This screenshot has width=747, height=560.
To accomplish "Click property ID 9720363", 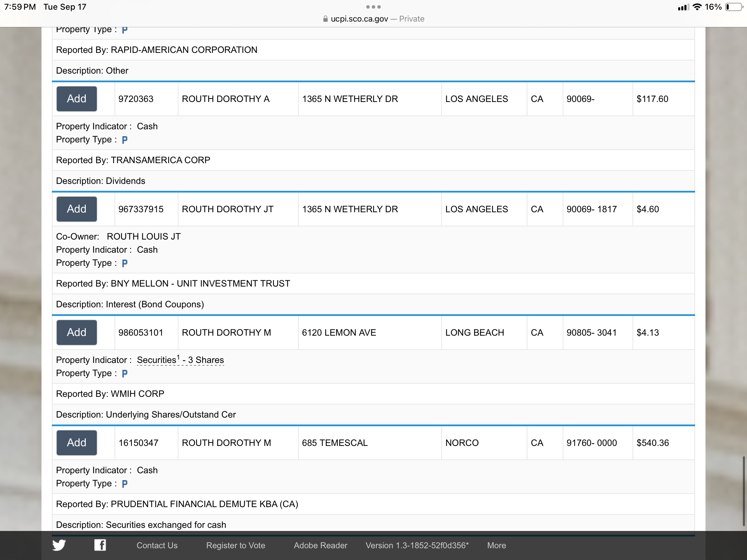I will (x=136, y=99).
